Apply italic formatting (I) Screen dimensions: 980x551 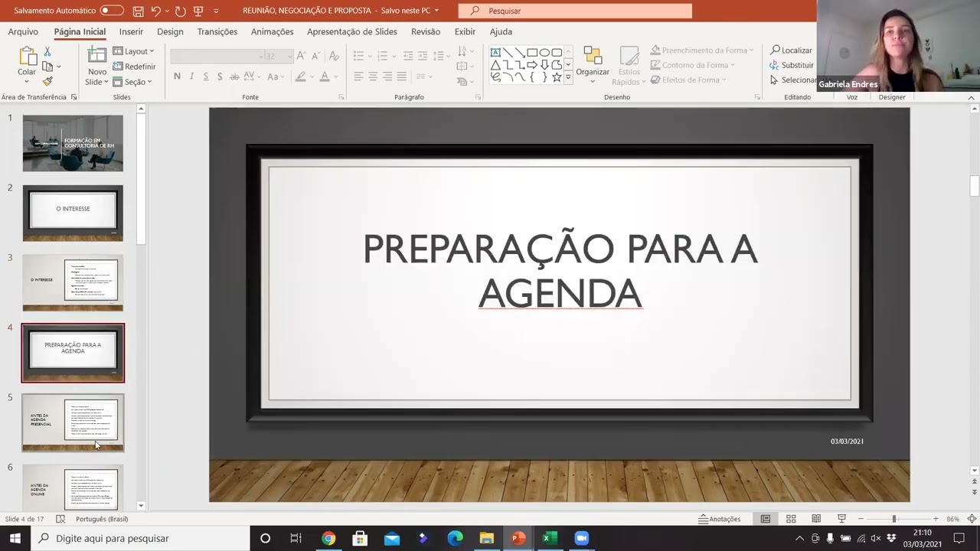[191, 77]
